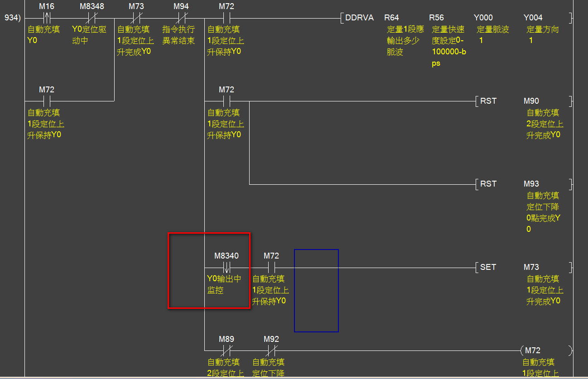Click the M73 normally-closed contact in top rung

(x=136, y=19)
